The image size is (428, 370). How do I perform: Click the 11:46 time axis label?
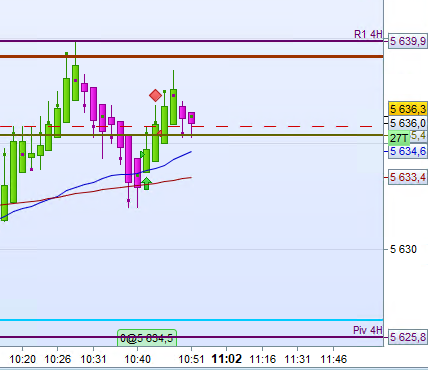click(334, 359)
